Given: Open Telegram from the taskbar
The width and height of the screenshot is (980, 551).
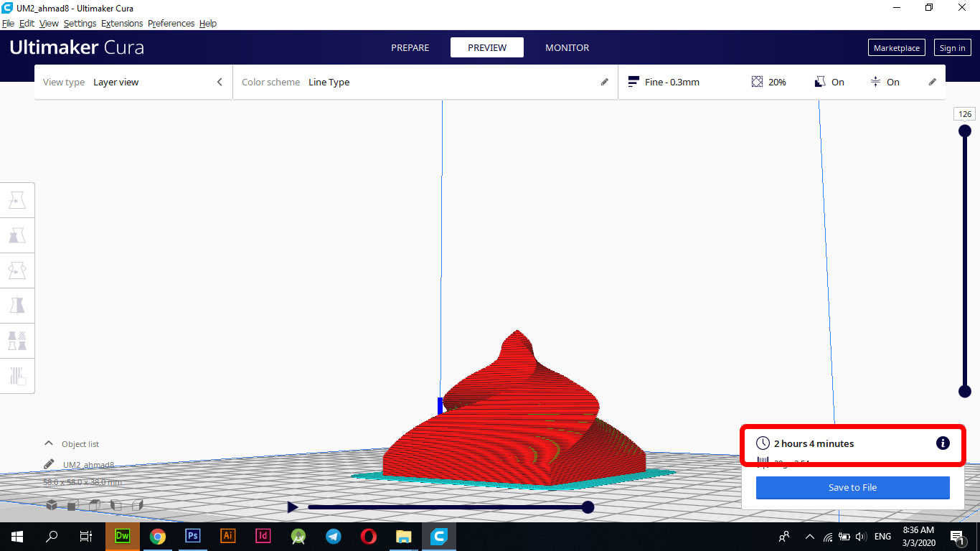Looking at the screenshot, I should [x=334, y=536].
